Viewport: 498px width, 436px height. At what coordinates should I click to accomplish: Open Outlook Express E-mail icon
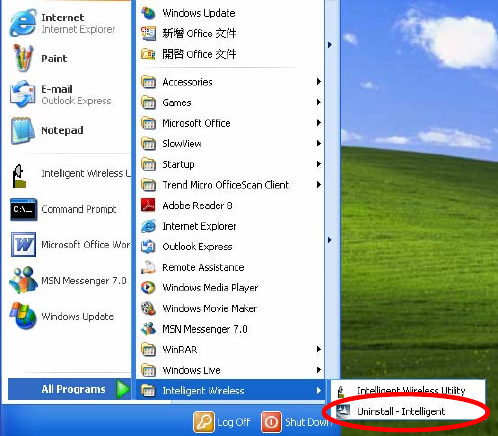(23, 94)
